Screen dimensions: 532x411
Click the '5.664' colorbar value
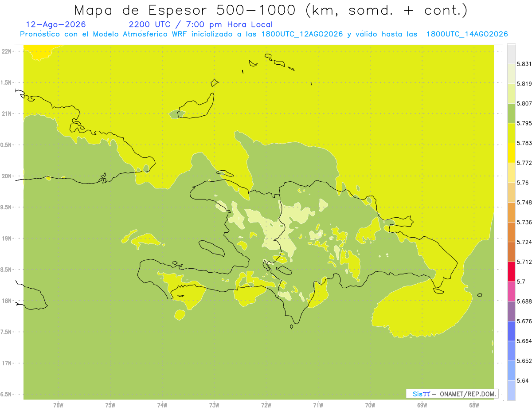[524, 341]
